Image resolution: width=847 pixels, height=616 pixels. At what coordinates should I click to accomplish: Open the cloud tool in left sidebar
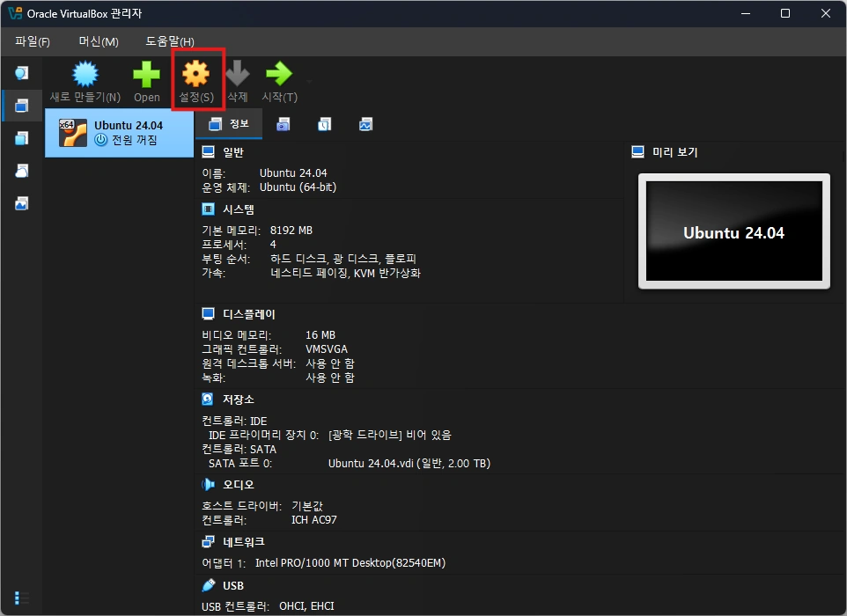click(22, 171)
